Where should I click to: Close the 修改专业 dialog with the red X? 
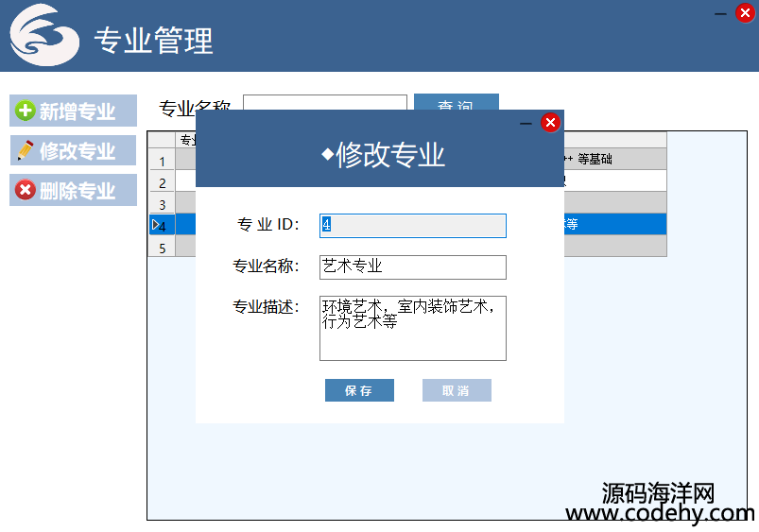tap(550, 123)
